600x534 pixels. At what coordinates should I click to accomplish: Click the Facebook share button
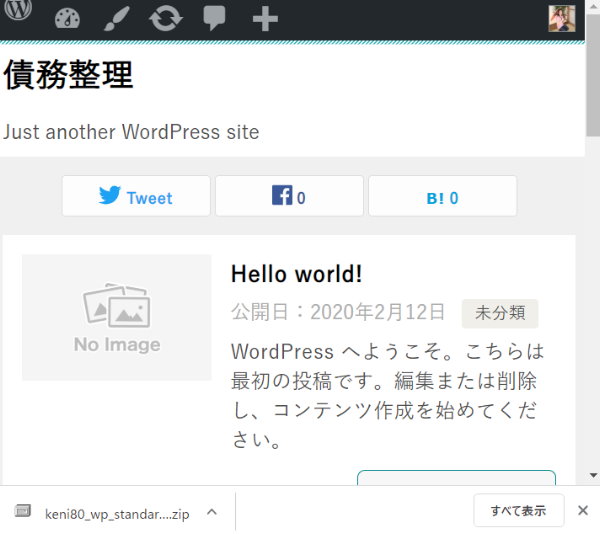pyautogui.click(x=289, y=197)
